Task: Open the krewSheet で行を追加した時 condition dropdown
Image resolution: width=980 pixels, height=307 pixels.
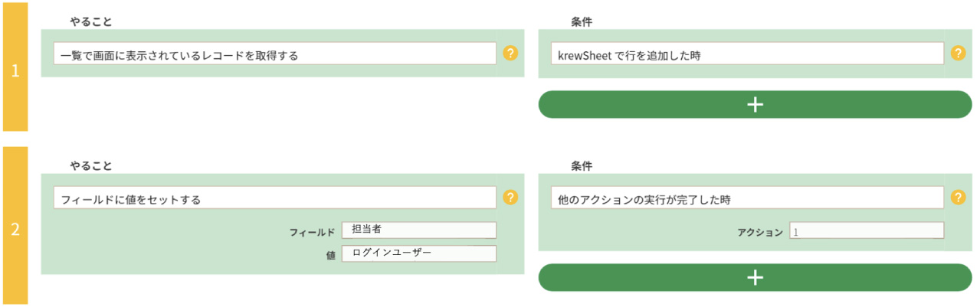Action: pos(747,54)
